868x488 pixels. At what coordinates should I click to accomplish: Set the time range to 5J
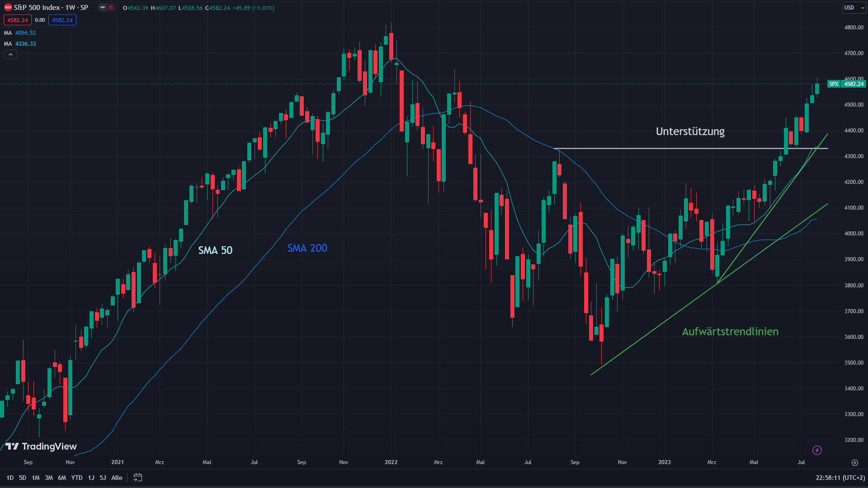click(103, 478)
